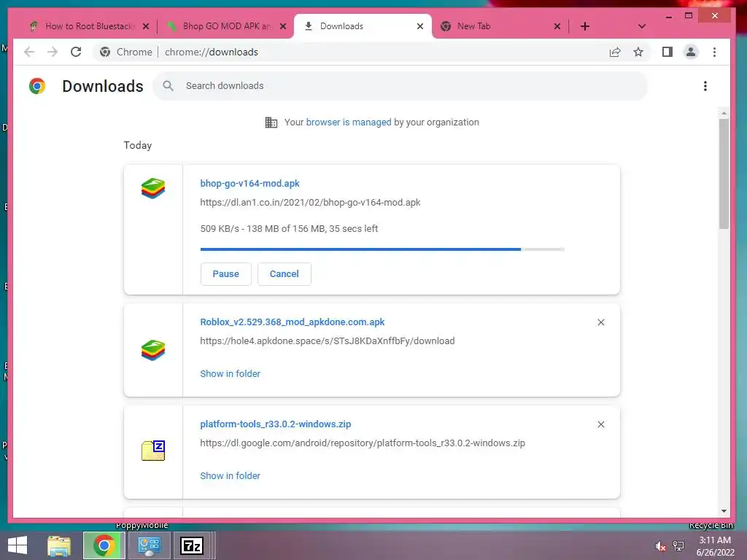
Task: Open the side panel icon
Action: tap(667, 52)
